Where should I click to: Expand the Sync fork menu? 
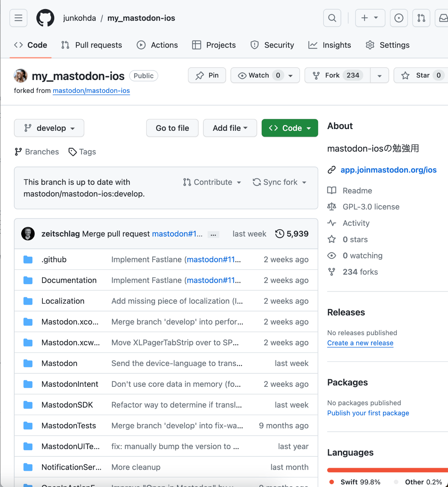pyautogui.click(x=279, y=182)
